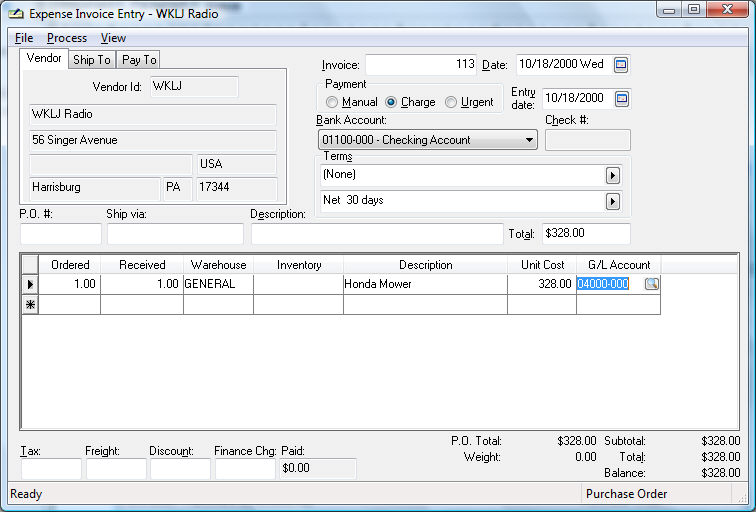Click the WKLJ Radio vendor name field
The image size is (756, 512).
153,115
